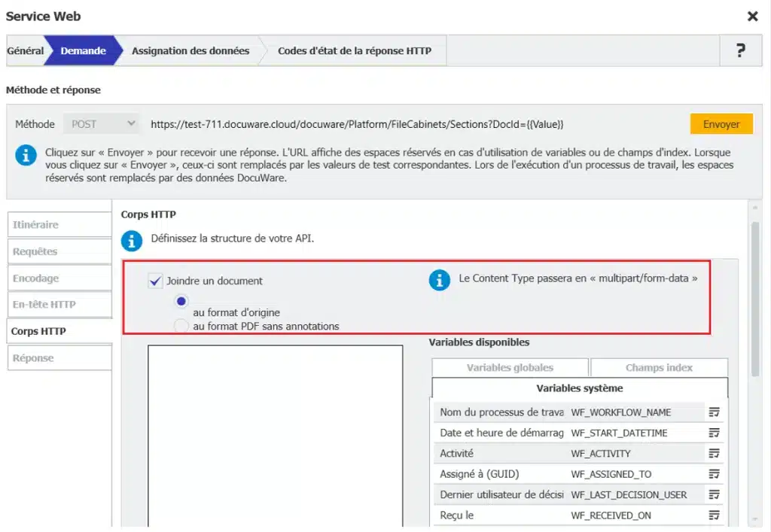The width and height of the screenshot is (771, 532).
Task: Click info icon next to Content Type note
Action: tap(439, 280)
